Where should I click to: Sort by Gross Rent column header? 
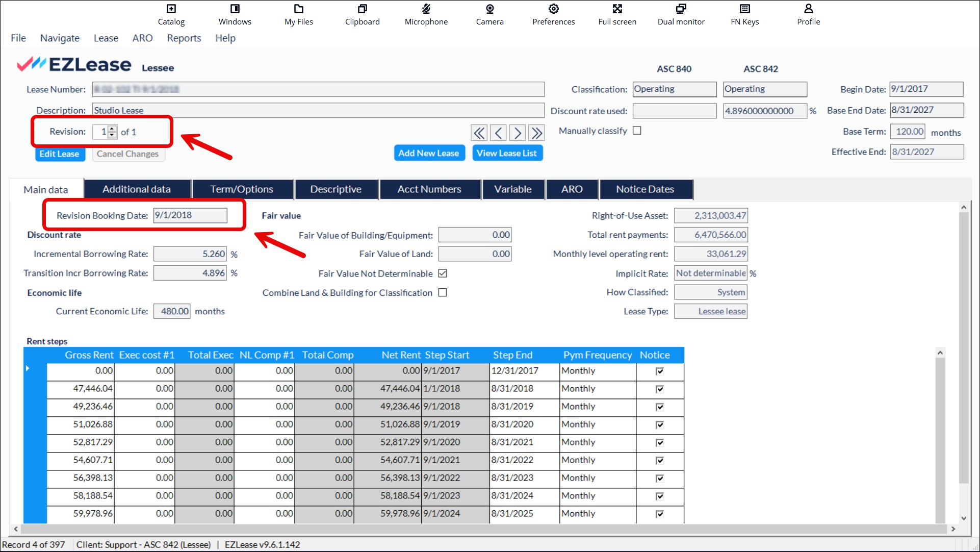89,355
